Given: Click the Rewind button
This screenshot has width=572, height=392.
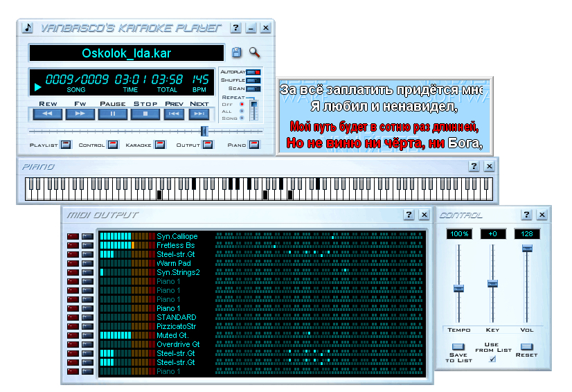Looking at the screenshot, I should tap(47, 114).
